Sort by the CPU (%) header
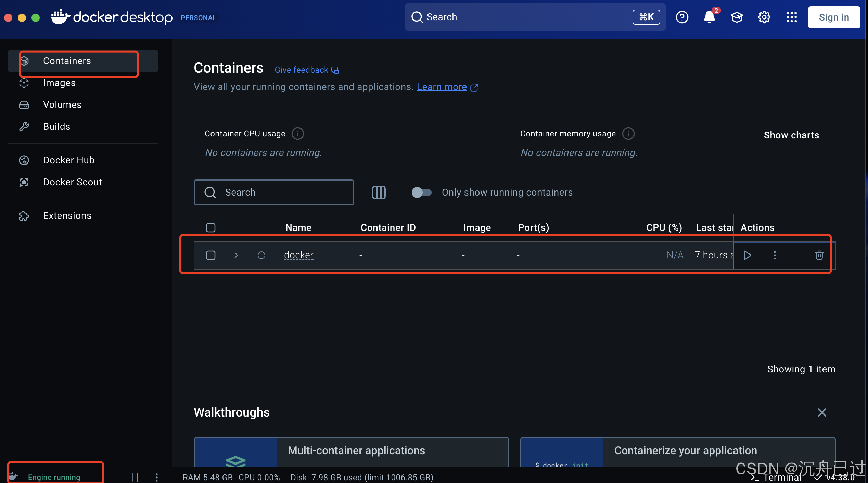The image size is (868, 483). tap(664, 228)
